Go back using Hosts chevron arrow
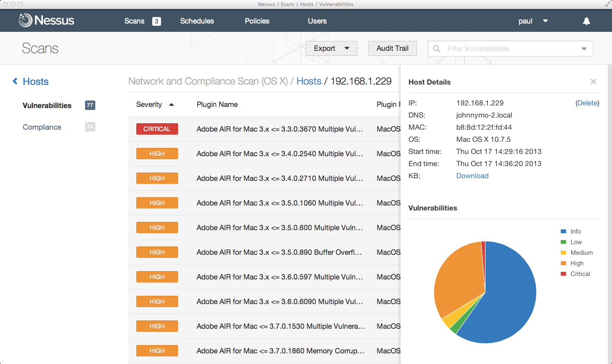Screen dimensions: 612x364 click(x=15, y=81)
